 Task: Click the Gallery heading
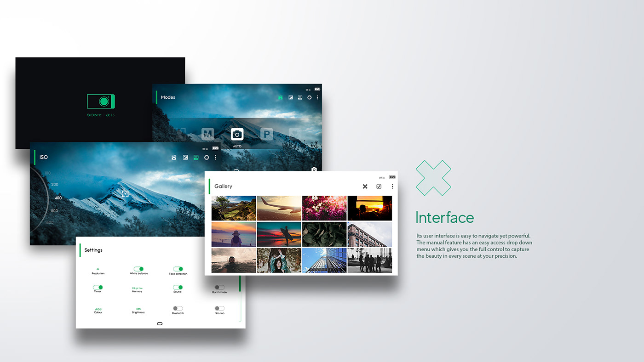click(223, 186)
